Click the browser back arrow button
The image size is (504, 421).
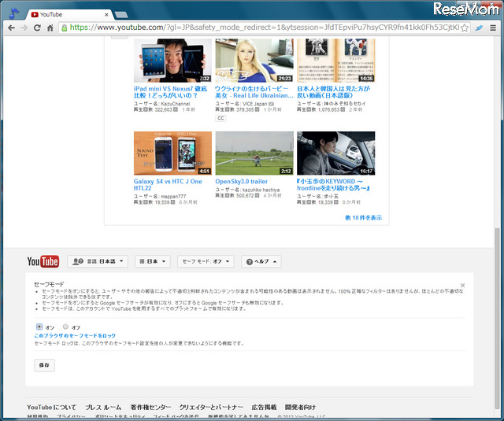coord(10,28)
